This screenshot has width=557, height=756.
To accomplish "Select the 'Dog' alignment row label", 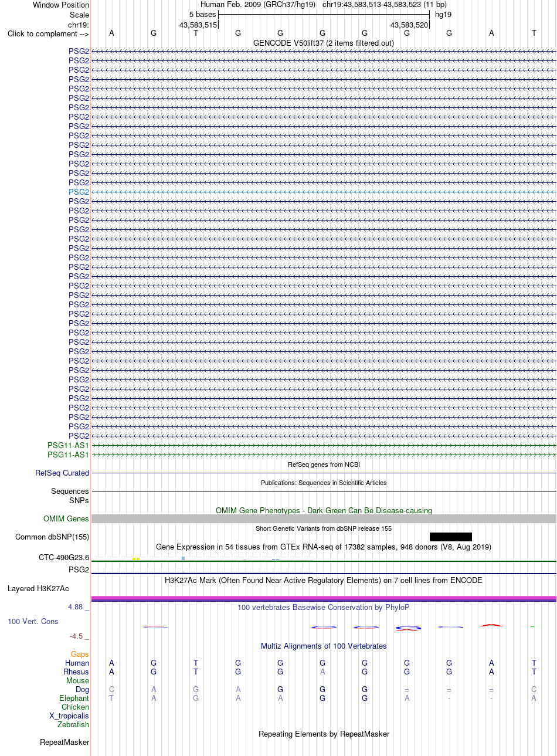I will click(82, 689).
